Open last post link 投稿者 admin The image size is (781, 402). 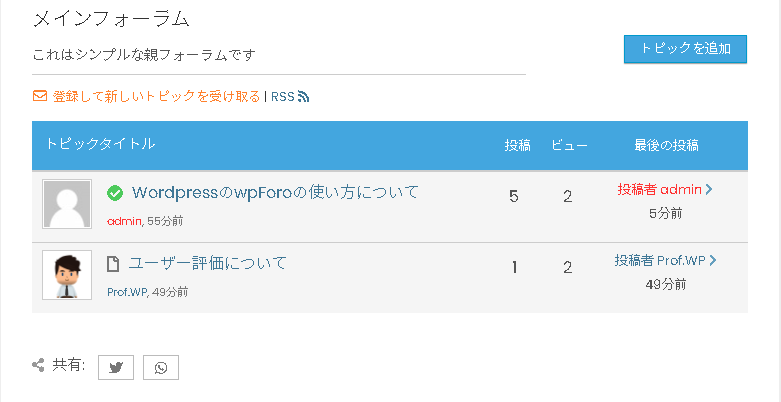tap(659, 189)
